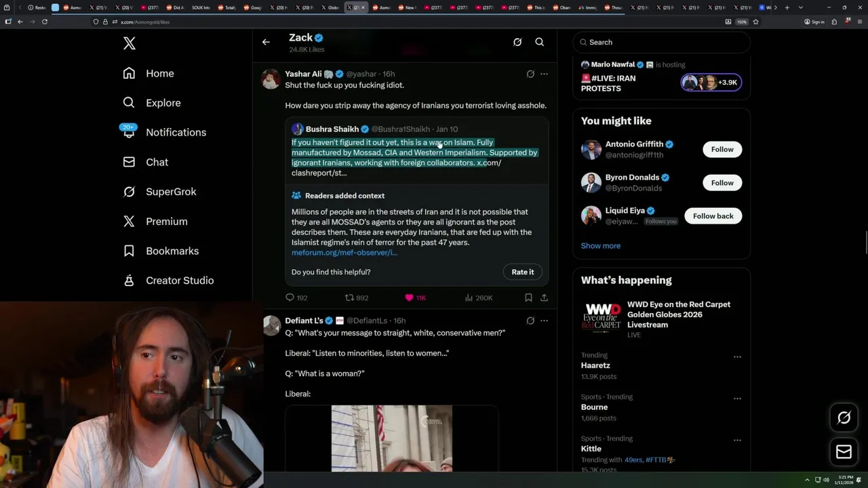Focus the Search input field

(661, 42)
